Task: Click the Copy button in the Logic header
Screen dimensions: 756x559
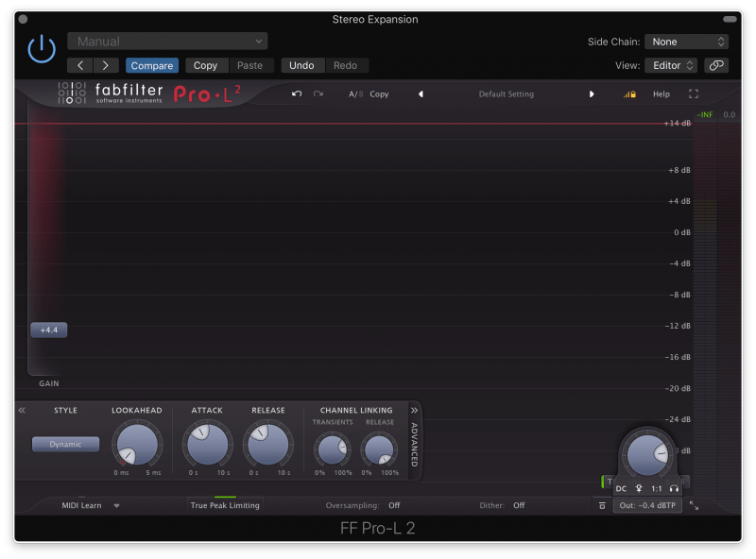Action: tap(205, 65)
